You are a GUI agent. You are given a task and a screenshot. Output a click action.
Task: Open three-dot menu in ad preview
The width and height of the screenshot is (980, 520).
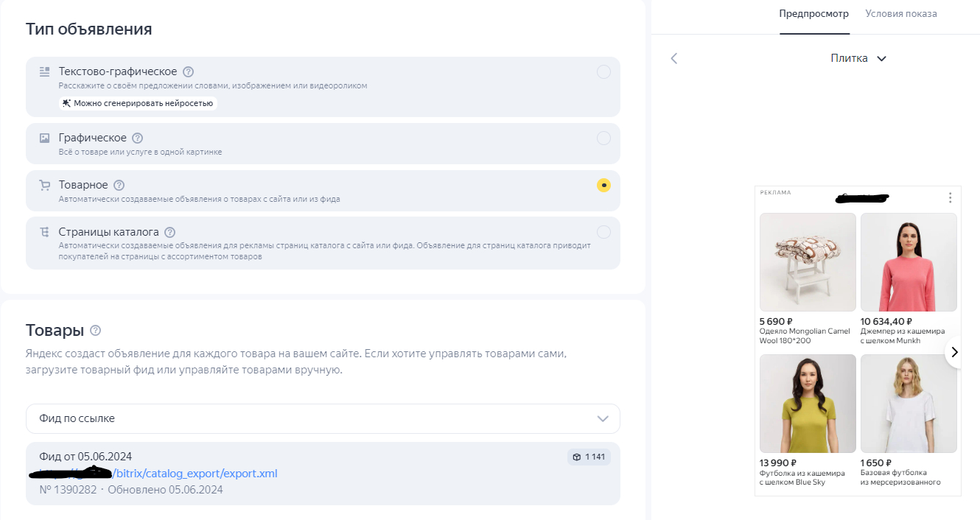(950, 197)
